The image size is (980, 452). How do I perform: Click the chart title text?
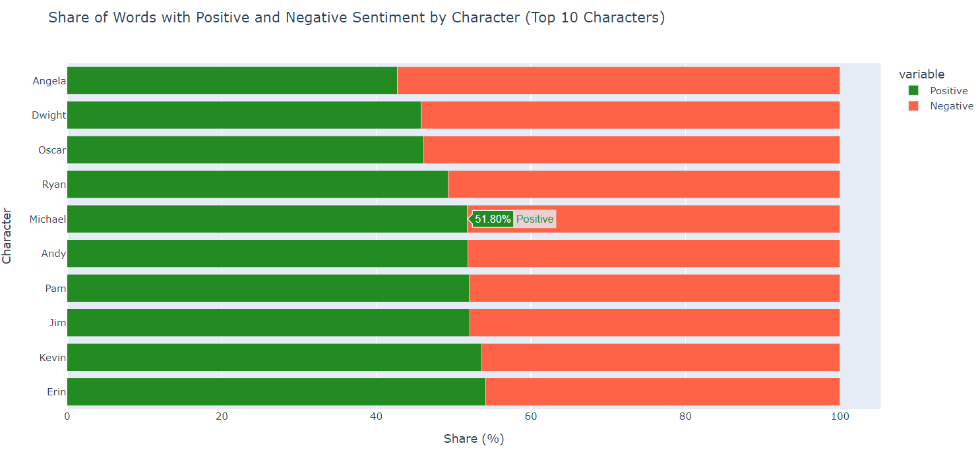[356, 18]
